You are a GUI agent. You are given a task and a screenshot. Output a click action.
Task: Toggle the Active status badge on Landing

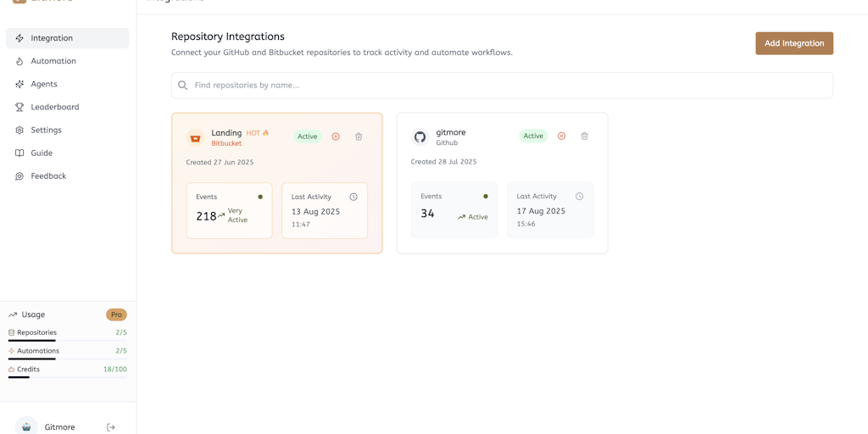(x=307, y=136)
